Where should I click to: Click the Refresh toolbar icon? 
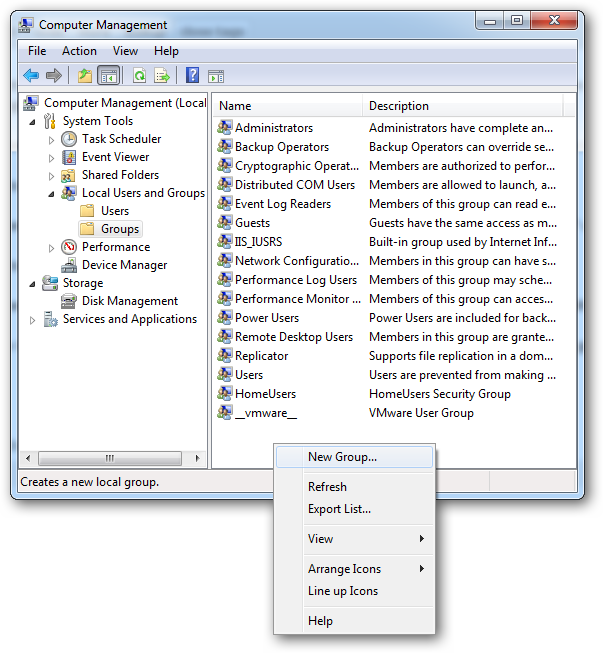140,76
